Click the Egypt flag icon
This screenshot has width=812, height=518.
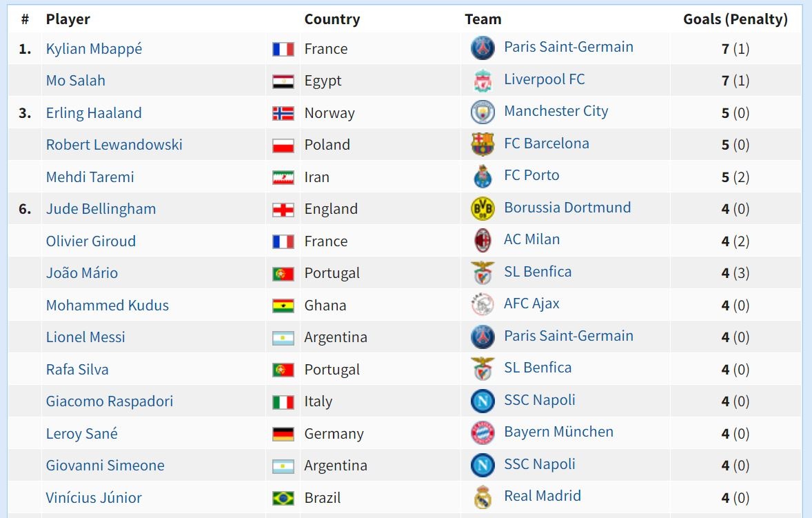[x=283, y=81]
